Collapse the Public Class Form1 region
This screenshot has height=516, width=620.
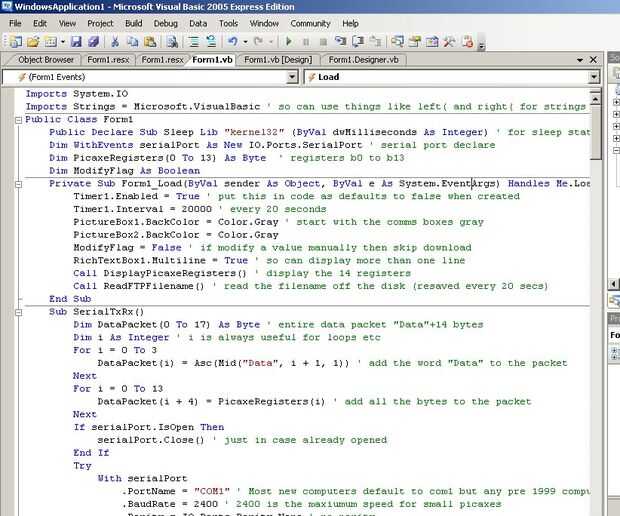[x=18, y=120]
